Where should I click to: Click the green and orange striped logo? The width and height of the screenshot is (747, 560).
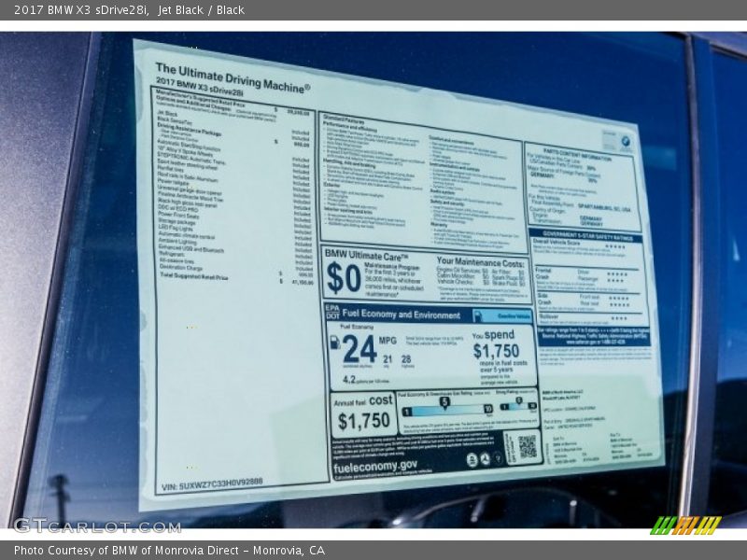click(685, 525)
